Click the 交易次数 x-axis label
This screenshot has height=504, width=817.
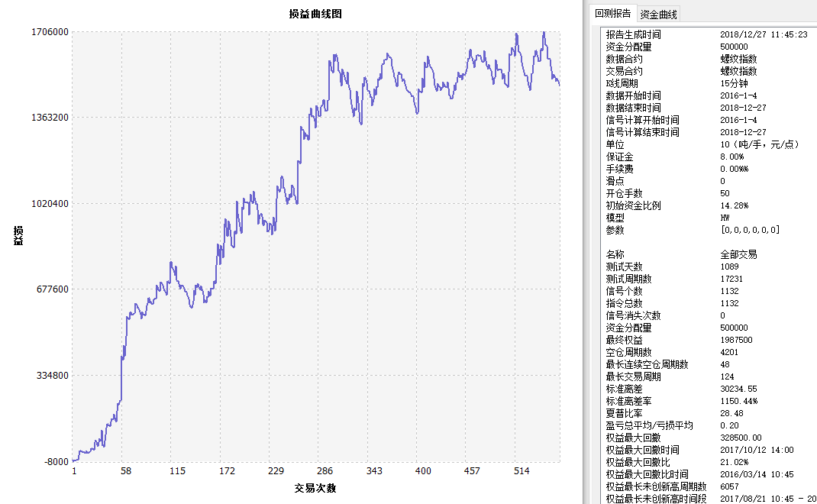point(315,488)
